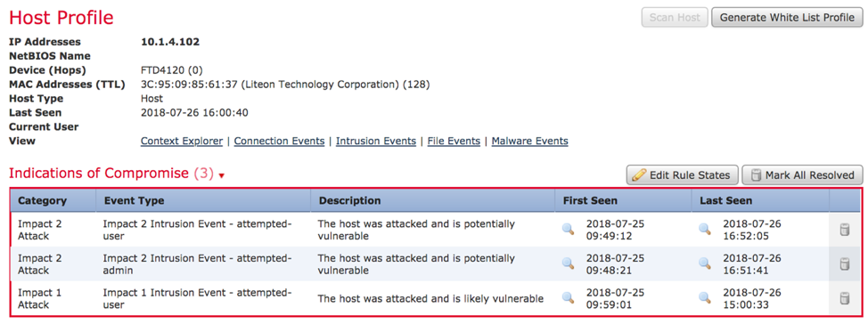Screen dimensions: 868x324
Task: Click Generate White List Profile button
Action: pos(787,17)
